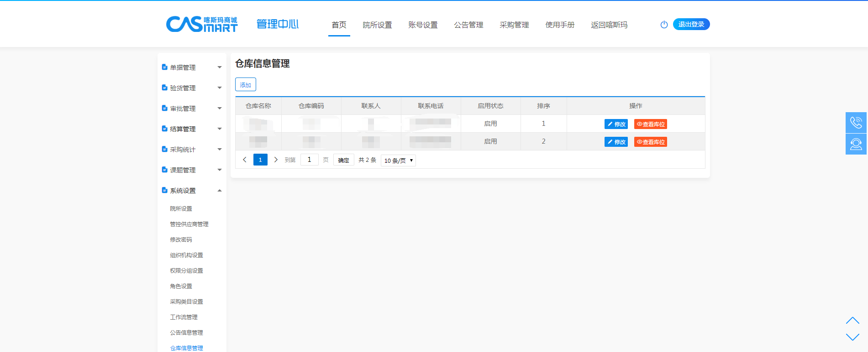Open the customer service headset icon
The image size is (868, 352).
coord(856,144)
